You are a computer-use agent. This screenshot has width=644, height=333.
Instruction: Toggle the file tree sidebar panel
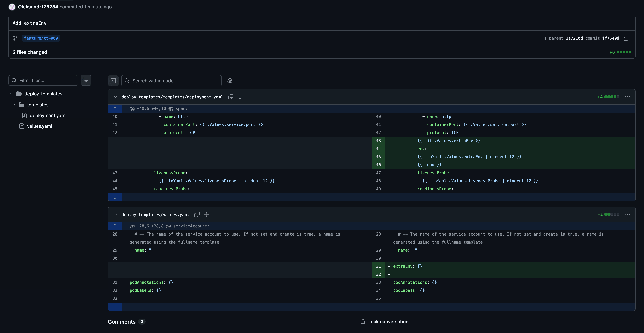(x=113, y=81)
